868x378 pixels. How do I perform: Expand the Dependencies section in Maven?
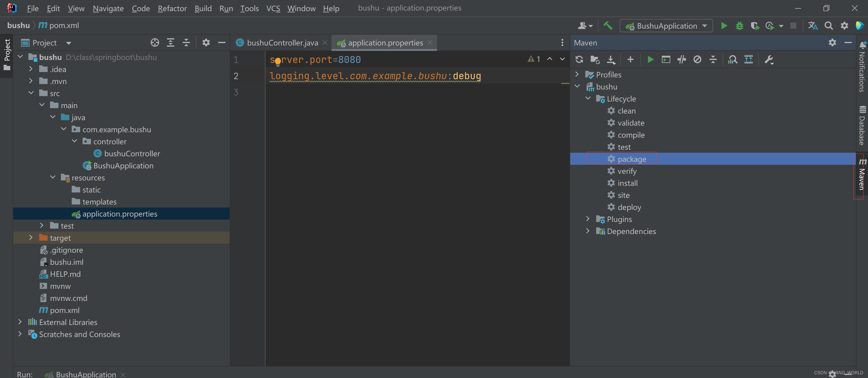(x=588, y=231)
